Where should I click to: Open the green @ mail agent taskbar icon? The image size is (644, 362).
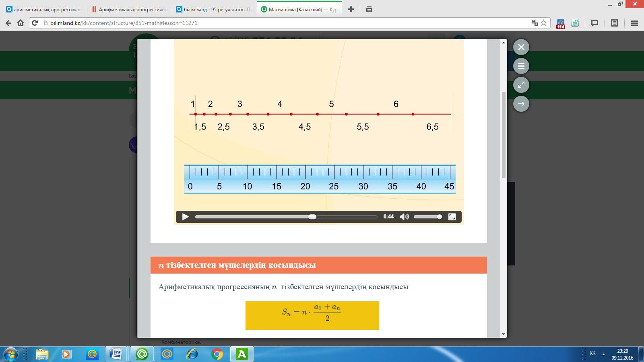tap(142, 354)
